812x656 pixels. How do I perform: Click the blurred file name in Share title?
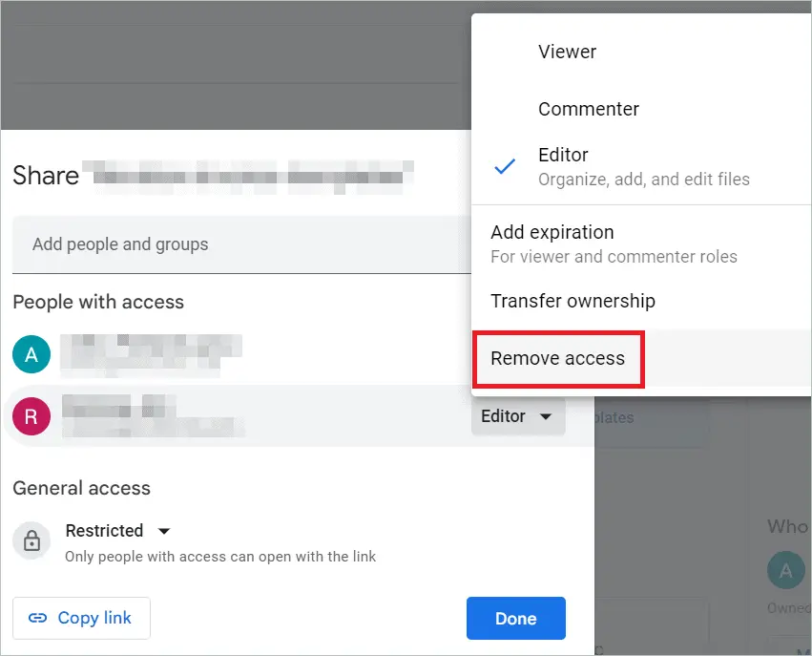pos(248,177)
